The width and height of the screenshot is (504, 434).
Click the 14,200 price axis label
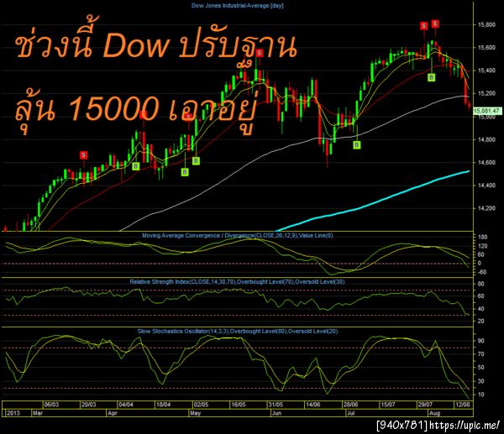click(486, 208)
